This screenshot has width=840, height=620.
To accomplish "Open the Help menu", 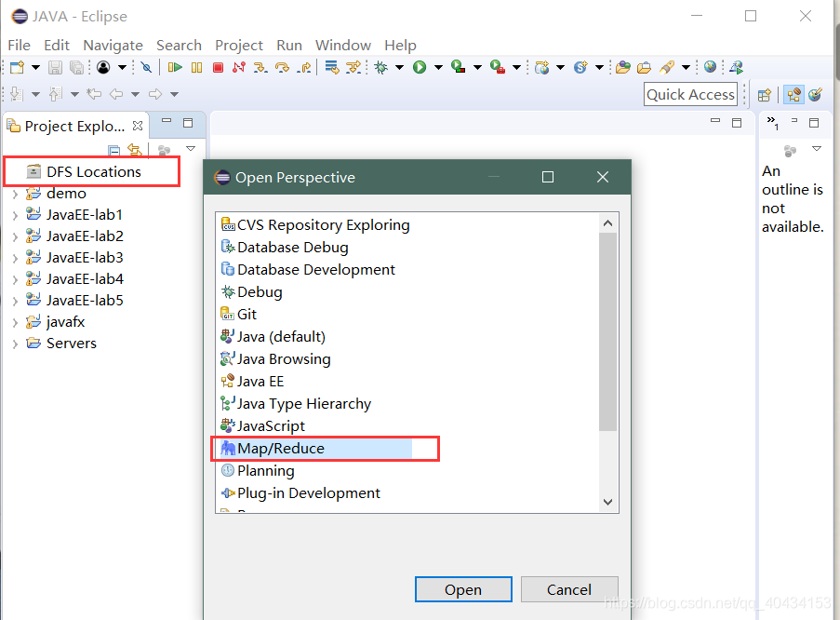I will (x=400, y=45).
